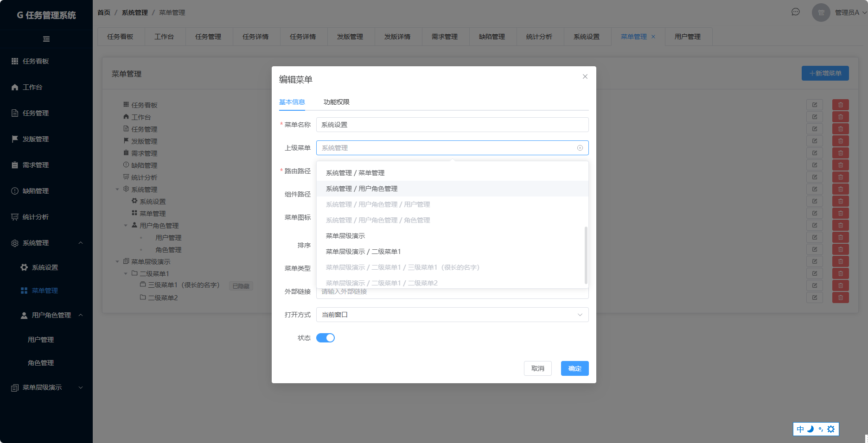
Task: Select 角色管理 in the sidebar
Action: [x=41, y=363]
